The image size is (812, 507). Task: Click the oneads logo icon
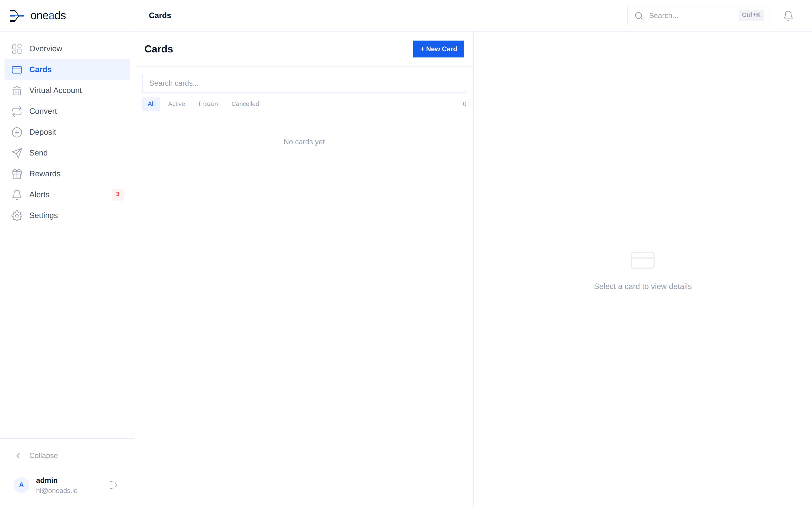click(x=17, y=16)
